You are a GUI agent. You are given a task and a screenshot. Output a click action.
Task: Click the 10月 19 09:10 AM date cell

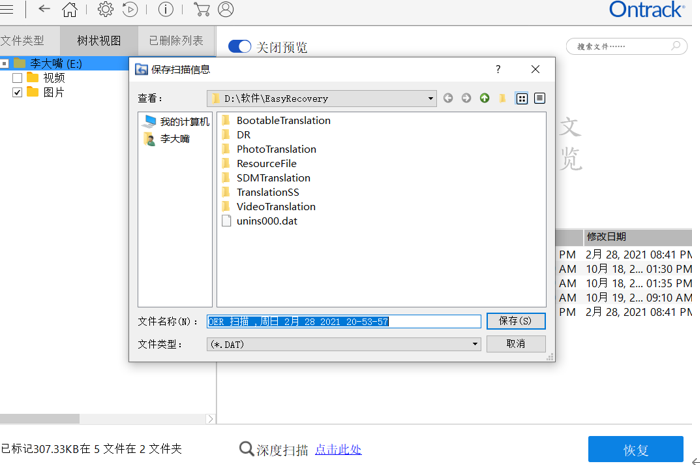pos(639,298)
